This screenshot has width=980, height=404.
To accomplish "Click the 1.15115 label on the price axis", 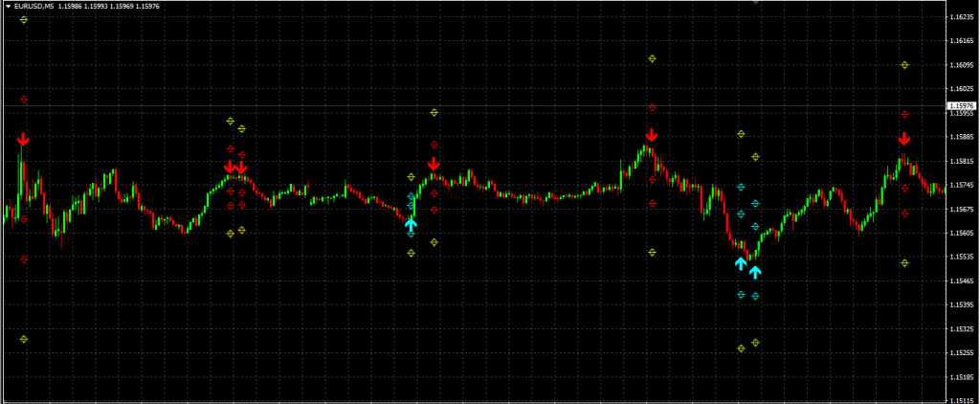I will pyautogui.click(x=961, y=401).
